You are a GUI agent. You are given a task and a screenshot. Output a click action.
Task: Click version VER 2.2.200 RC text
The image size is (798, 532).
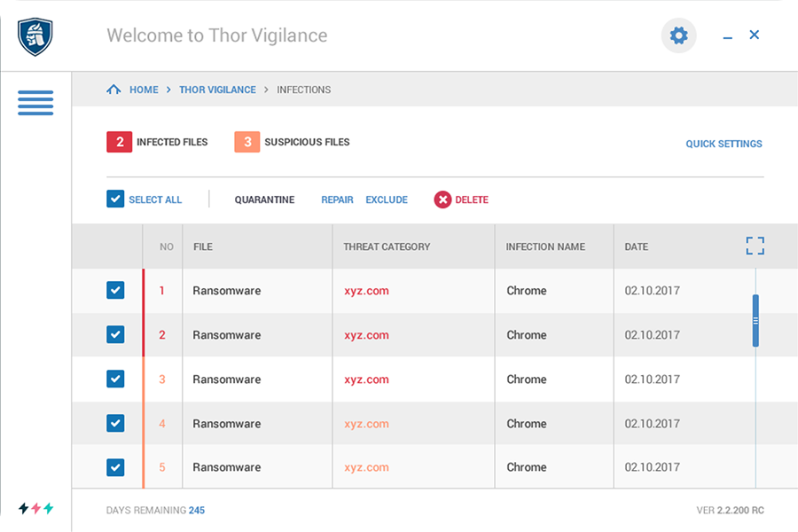pos(730,510)
